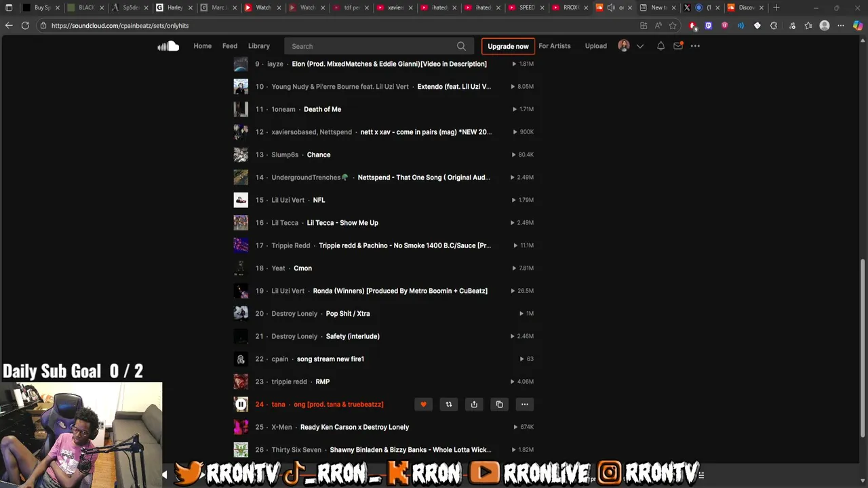Open track 13 Chance by Slump6s
The height and width of the screenshot is (488, 868).
pyautogui.click(x=319, y=155)
